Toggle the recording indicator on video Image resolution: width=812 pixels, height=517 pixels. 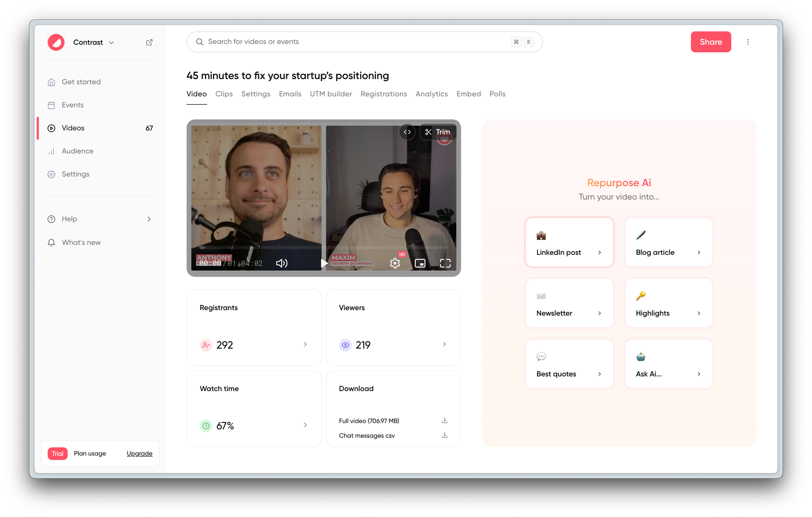(445, 137)
